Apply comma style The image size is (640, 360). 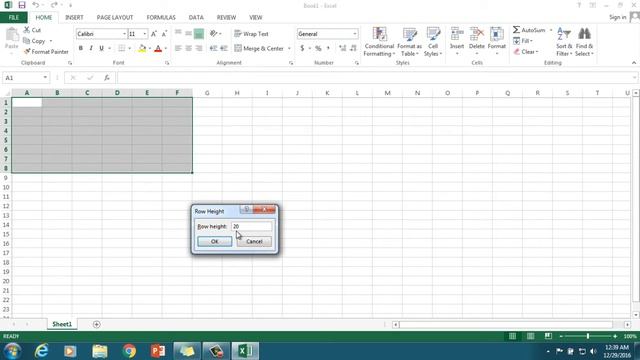point(328,48)
